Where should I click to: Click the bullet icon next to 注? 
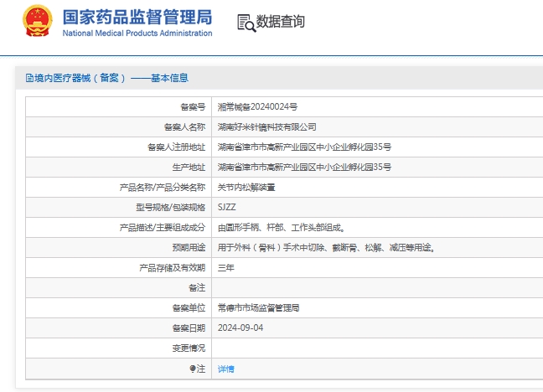pyautogui.click(x=193, y=369)
